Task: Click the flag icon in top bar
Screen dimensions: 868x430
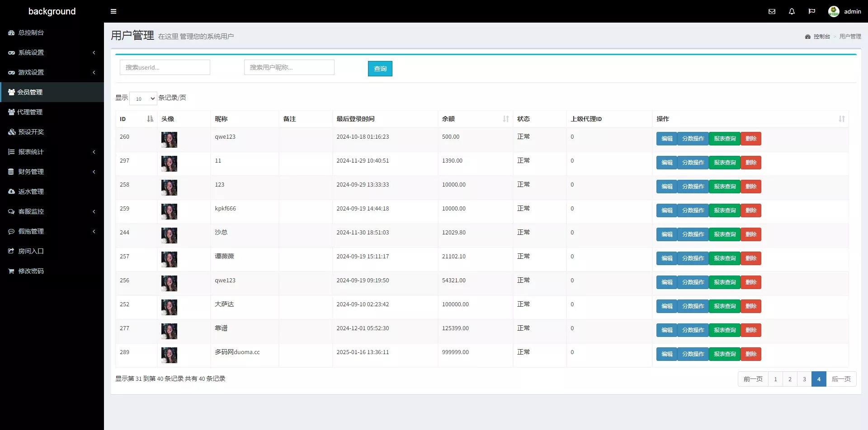Action: tap(811, 11)
